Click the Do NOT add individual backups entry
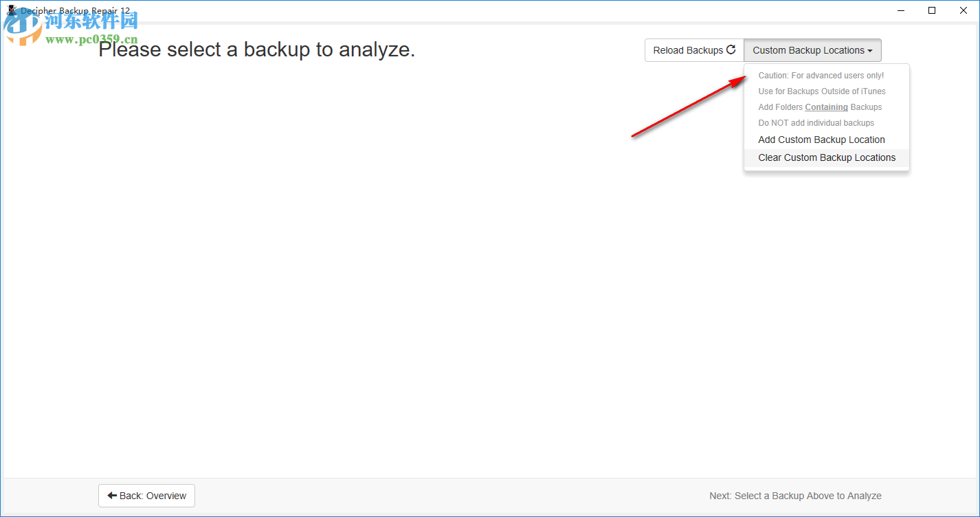This screenshot has width=980, height=517. pyautogui.click(x=816, y=122)
